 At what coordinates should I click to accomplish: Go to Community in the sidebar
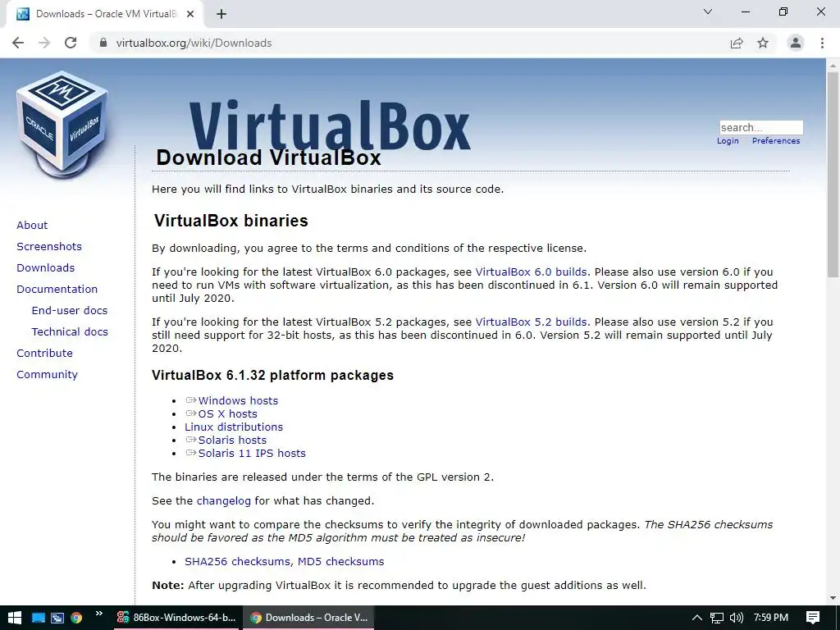point(47,374)
